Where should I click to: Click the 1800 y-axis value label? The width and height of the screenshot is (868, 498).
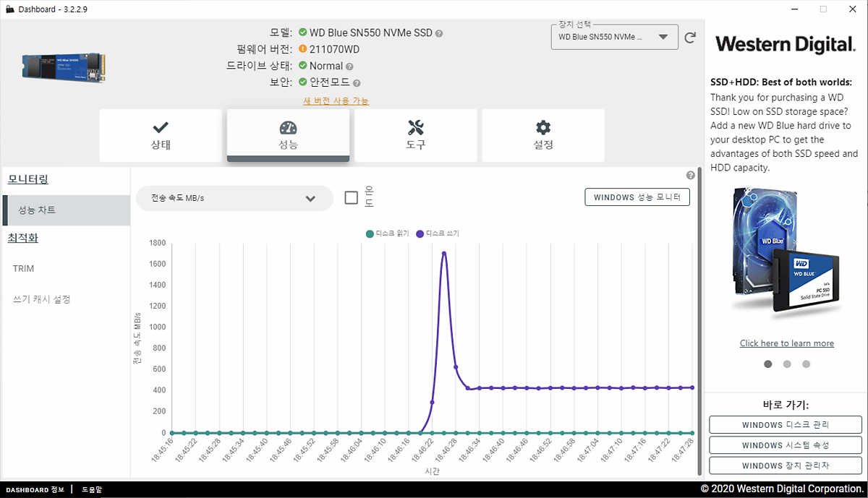click(157, 243)
